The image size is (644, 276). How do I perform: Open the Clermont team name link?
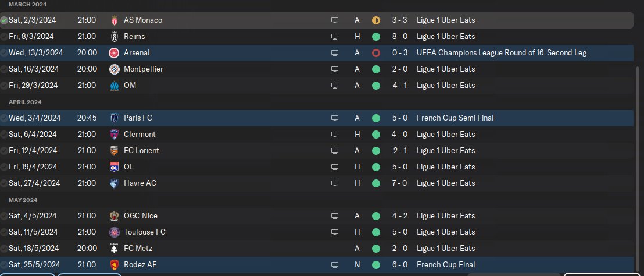[x=140, y=135]
